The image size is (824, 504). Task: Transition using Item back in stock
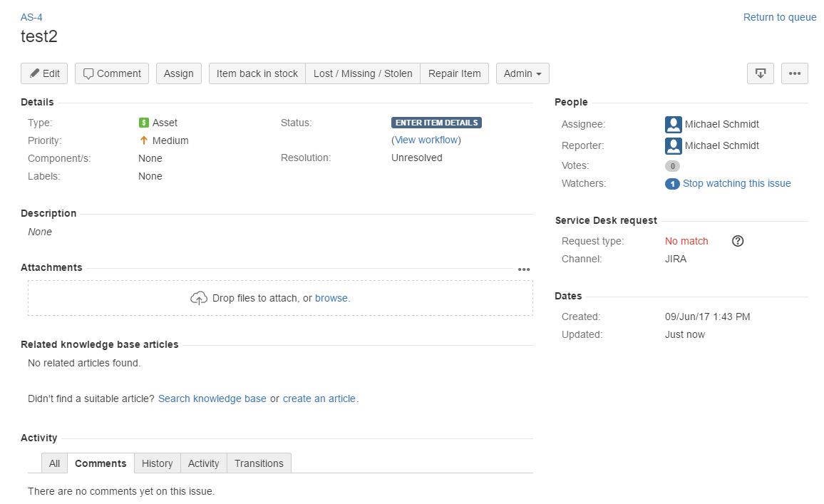[x=257, y=73]
